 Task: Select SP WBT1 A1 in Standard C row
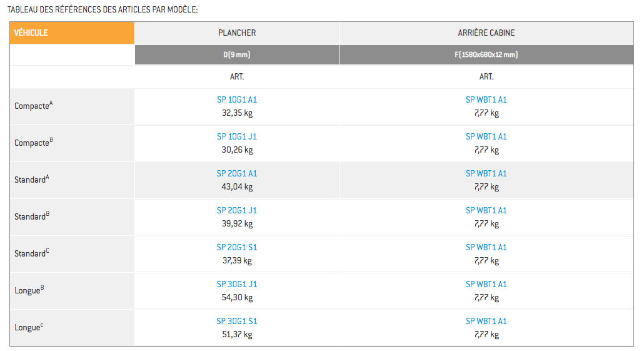[x=486, y=247]
